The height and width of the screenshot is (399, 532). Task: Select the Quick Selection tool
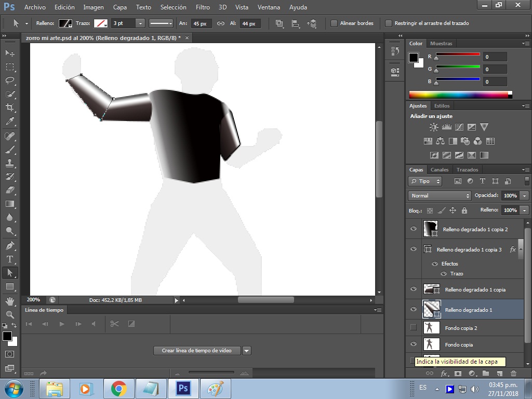10,94
